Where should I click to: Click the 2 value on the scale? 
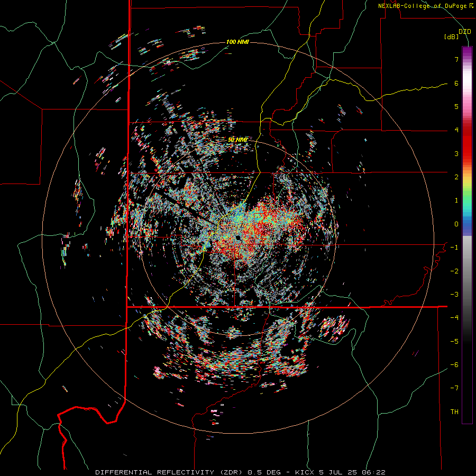pos(456,177)
